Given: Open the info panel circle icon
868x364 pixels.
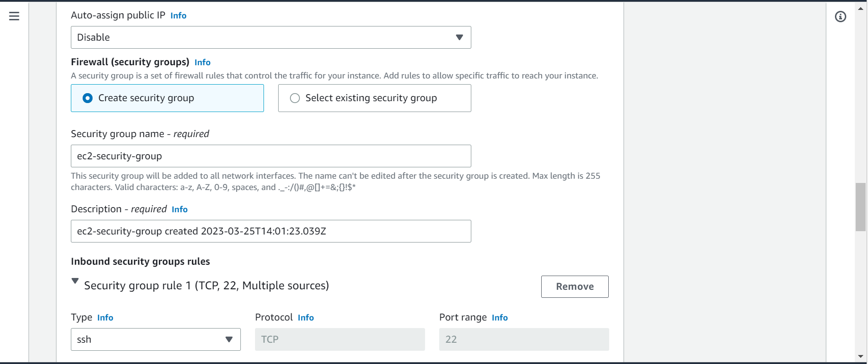Looking at the screenshot, I should tap(841, 17).
